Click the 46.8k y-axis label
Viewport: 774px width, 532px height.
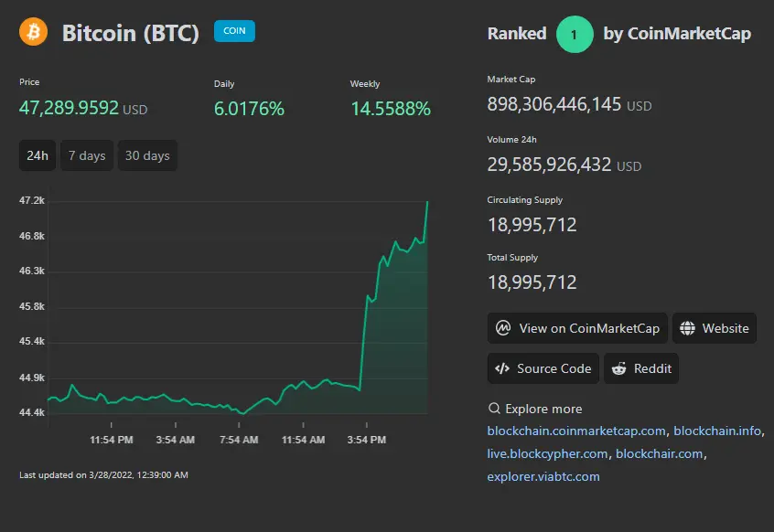point(32,236)
